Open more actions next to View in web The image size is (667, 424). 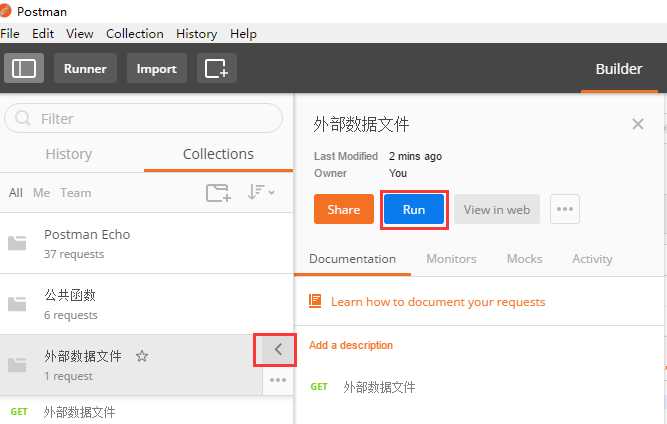[x=564, y=209]
